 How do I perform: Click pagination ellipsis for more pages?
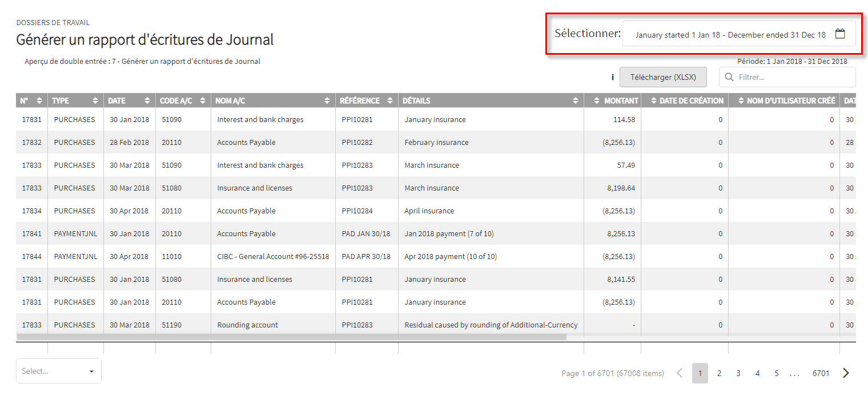[794, 374]
